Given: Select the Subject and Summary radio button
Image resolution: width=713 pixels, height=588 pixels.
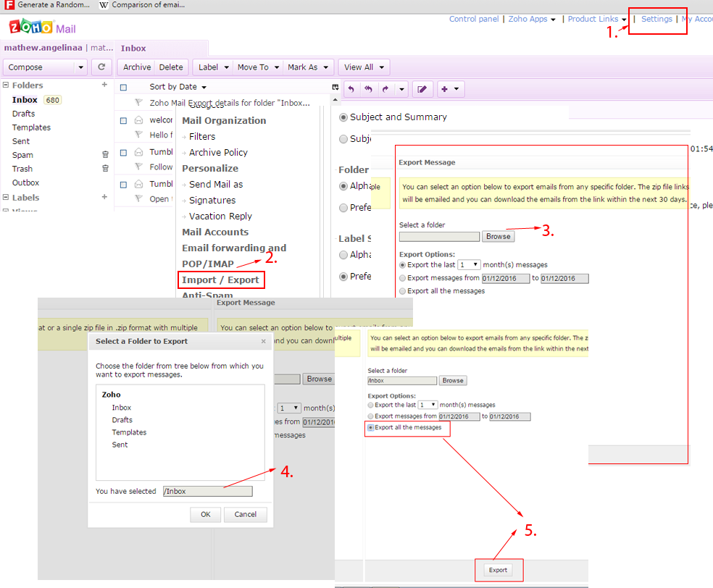Looking at the screenshot, I should (343, 117).
